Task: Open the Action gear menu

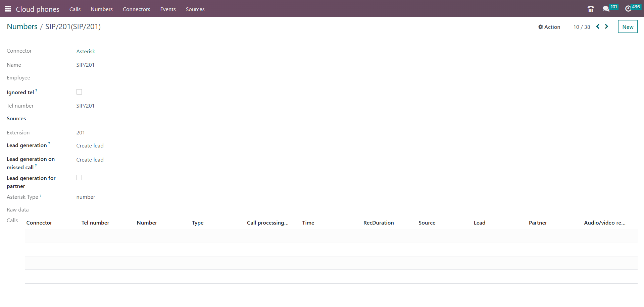Action: [x=549, y=27]
